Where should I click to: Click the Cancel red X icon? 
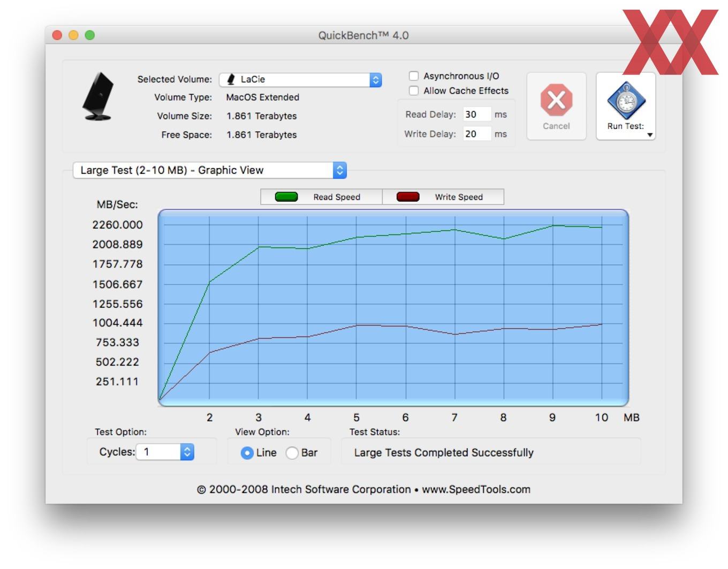(556, 100)
